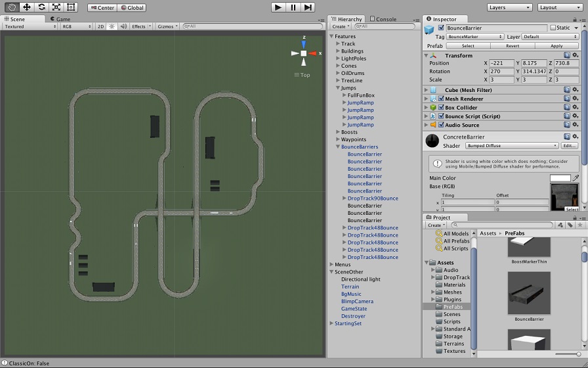
Task: Open the Layers dropdown
Action: (510, 7)
